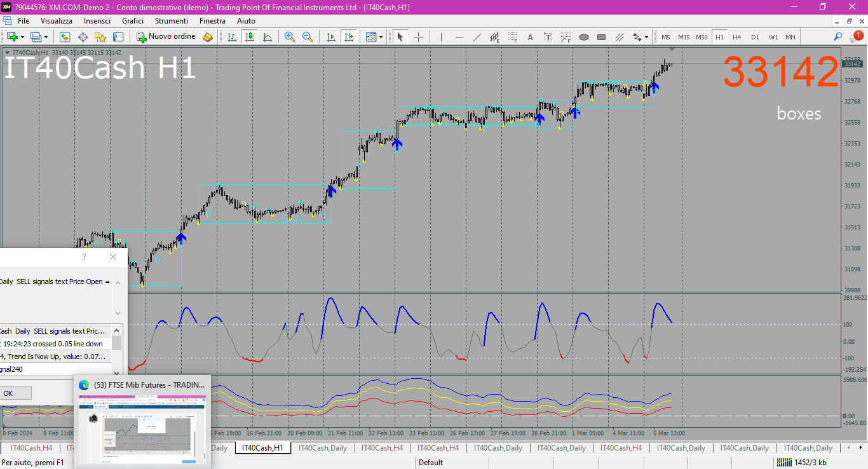Select the Fibonacci arcs tool
Image resolution: width=868 pixels, height=469 pixels.
(x=566, y=37)
